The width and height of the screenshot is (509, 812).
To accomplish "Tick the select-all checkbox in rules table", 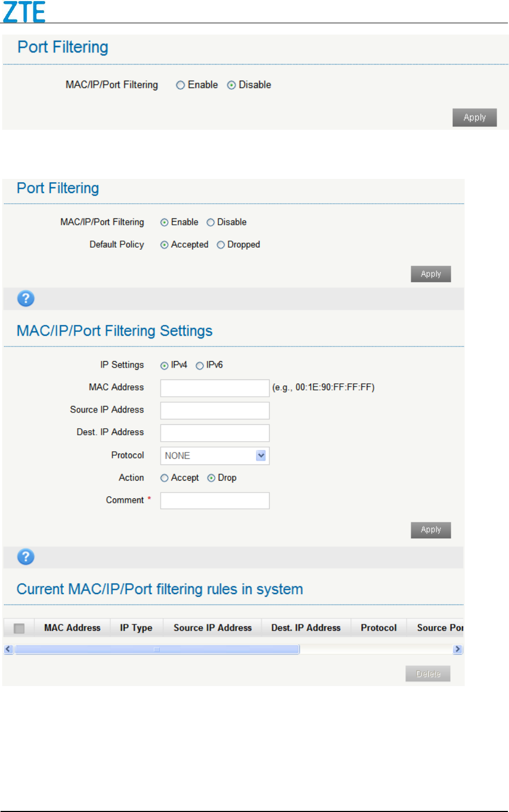I will click(19, 628).
